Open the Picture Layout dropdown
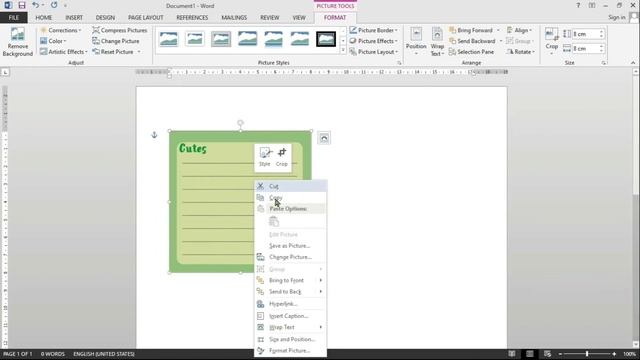Image resolution: width=640 pixels, height=360 pixels. click(x=373, y=52)
